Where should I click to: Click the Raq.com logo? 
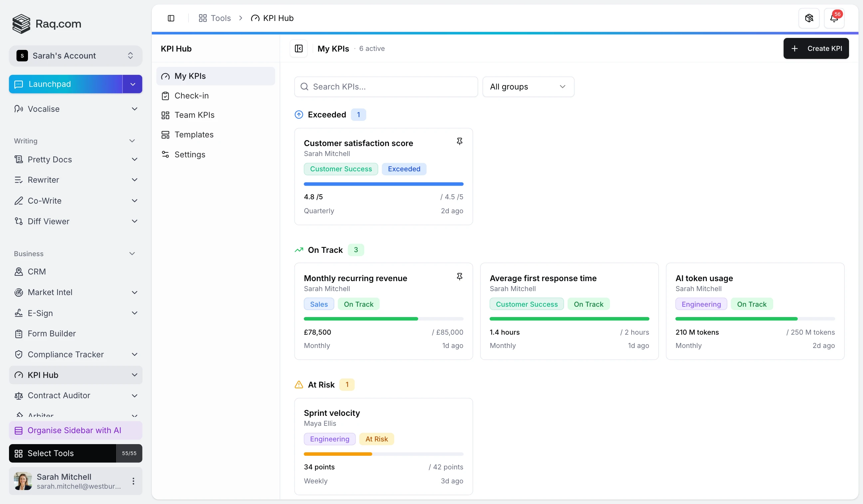click(x=47, y=24)
